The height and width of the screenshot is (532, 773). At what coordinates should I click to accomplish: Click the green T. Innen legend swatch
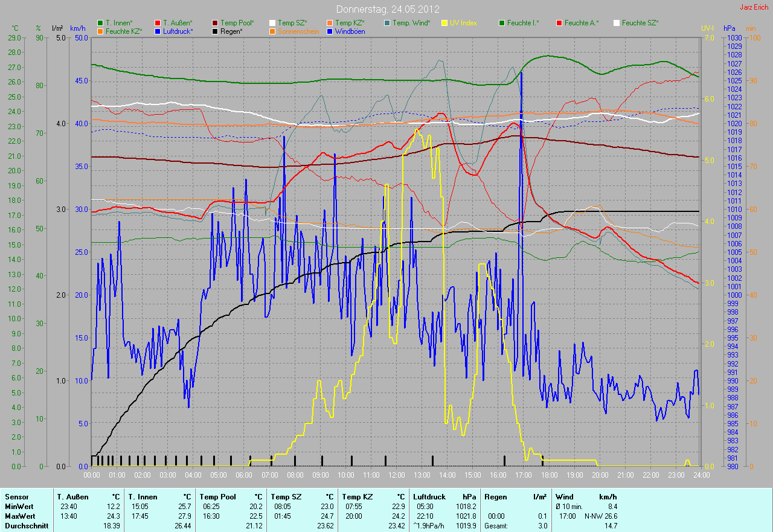click(100, 23)
